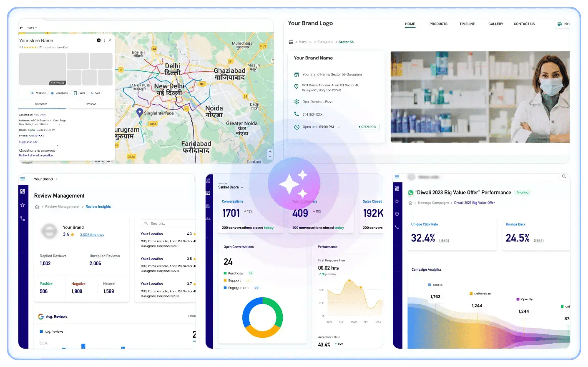Click the New Delhi located-in link
Screen dimensions: 588x367
[x=40, y=115]
